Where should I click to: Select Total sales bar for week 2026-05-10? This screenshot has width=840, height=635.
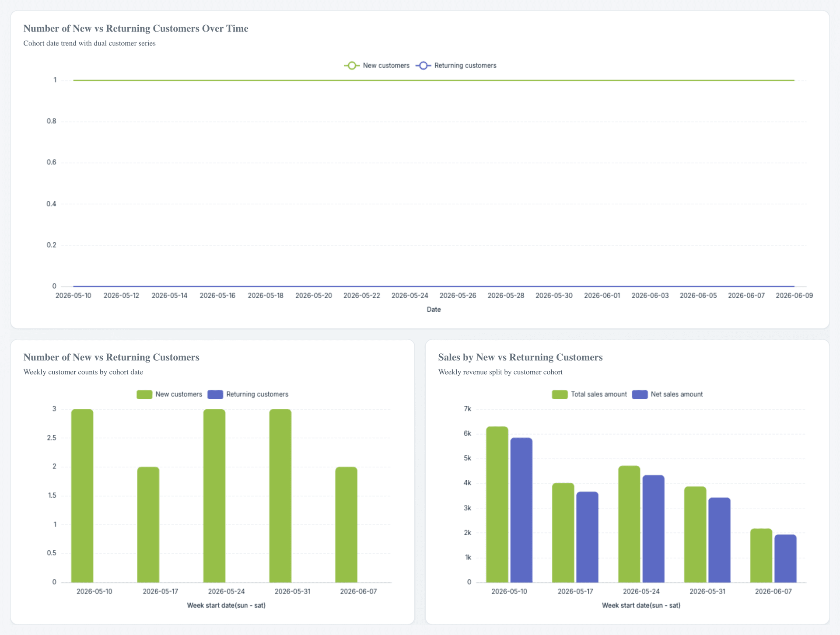(497, 505)
